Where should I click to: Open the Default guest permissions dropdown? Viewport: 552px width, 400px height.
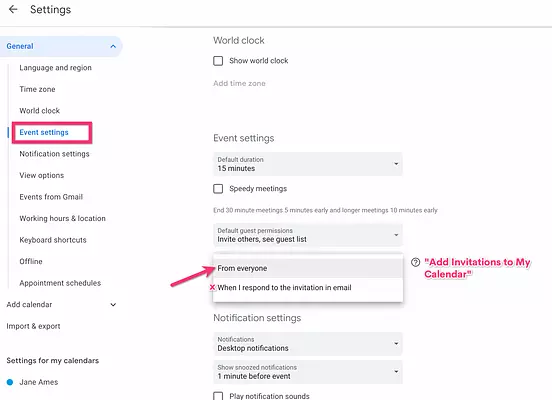click(308, 235)
